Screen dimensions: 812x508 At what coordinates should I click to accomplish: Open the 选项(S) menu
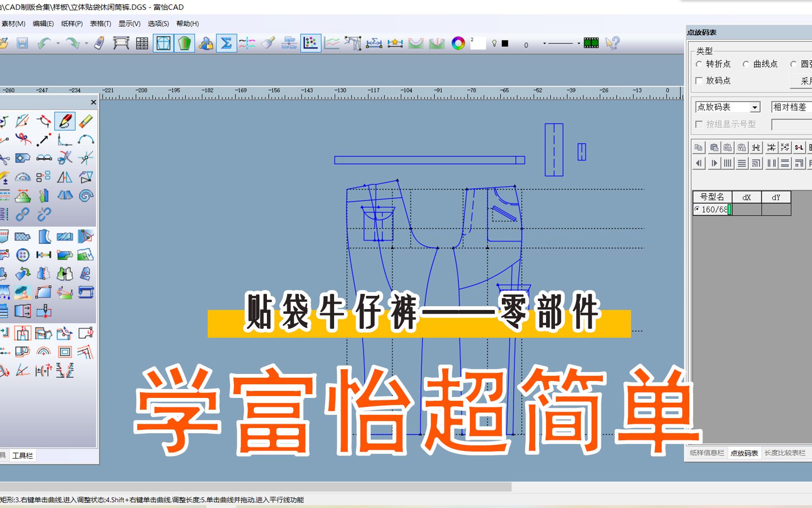[158, 24]
